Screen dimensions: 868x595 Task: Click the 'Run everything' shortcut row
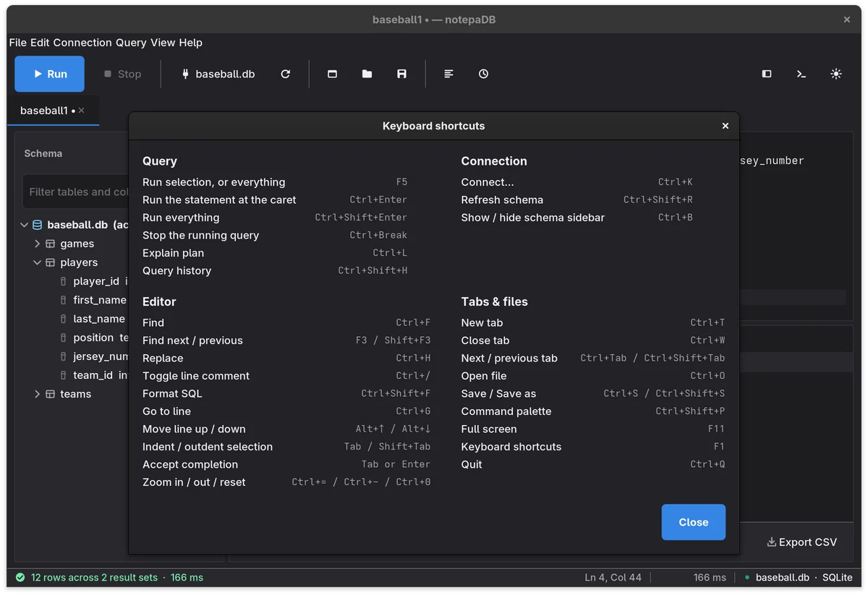[275, 218]
